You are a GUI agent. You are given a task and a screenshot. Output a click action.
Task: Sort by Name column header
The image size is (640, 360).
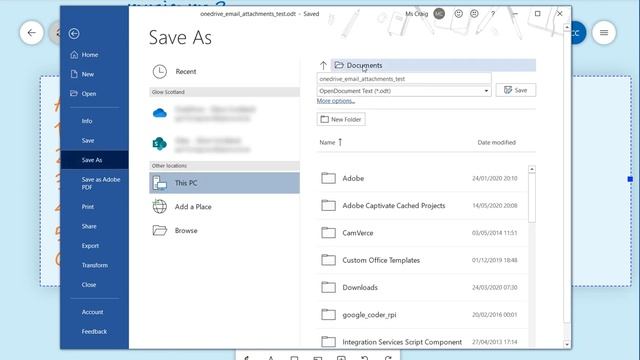click(330, 142)
